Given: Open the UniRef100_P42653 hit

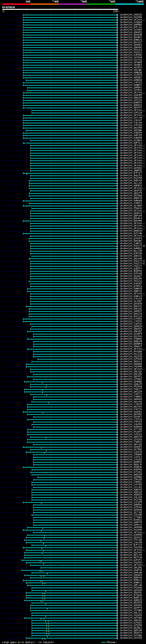Looking at the screenshot, I should click(x=131, y=615).
